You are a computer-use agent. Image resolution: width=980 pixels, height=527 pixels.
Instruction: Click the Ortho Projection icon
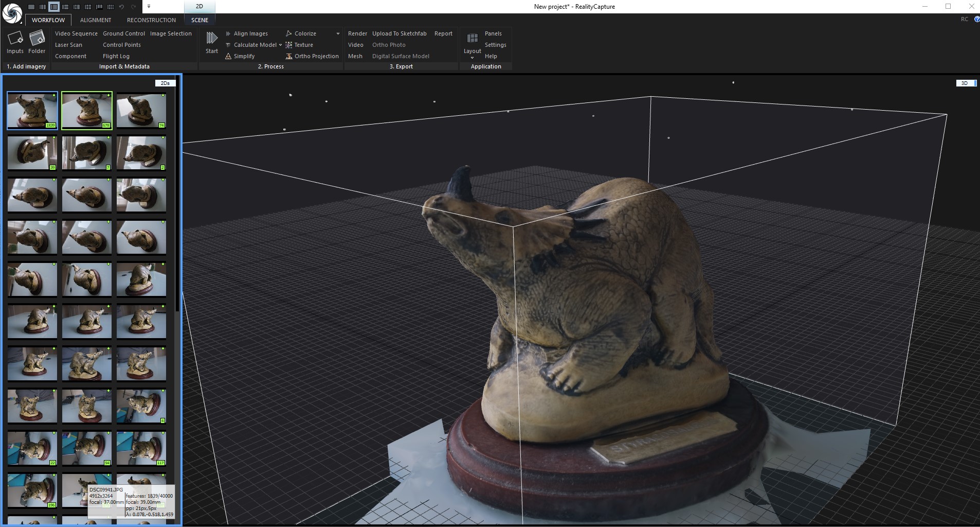(289, 56)
